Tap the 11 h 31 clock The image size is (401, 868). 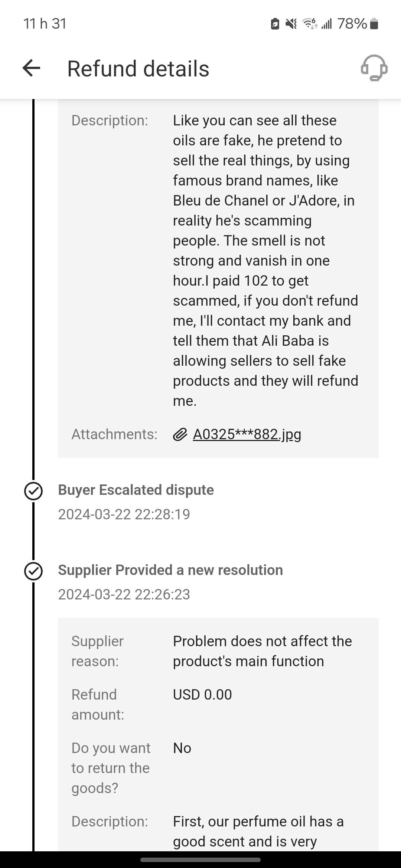coord(45,24)
